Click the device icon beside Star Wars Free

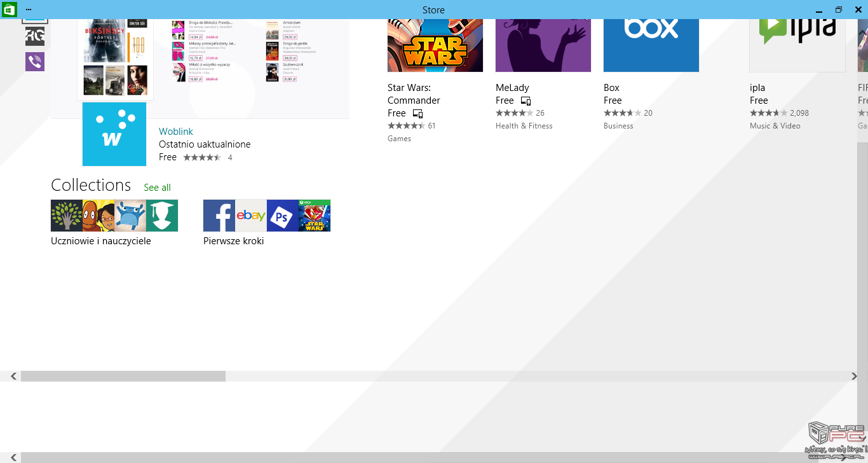(417, 114)
